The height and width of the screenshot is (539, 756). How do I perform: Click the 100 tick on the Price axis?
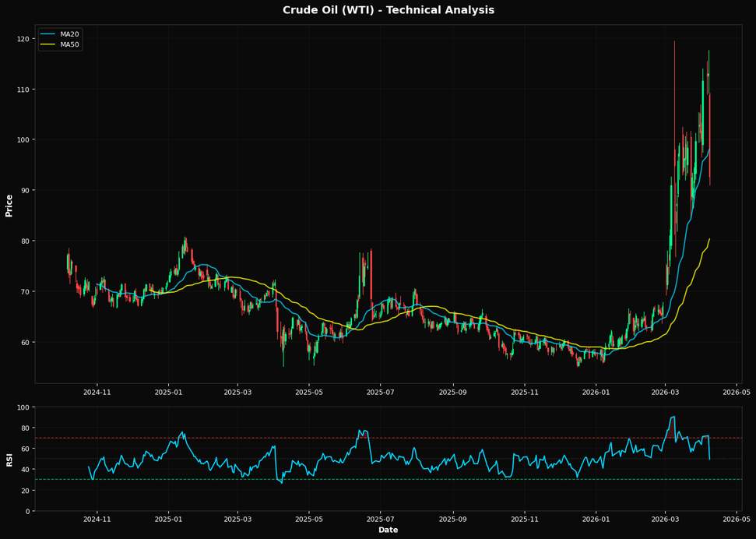click(x=25, y=140)
